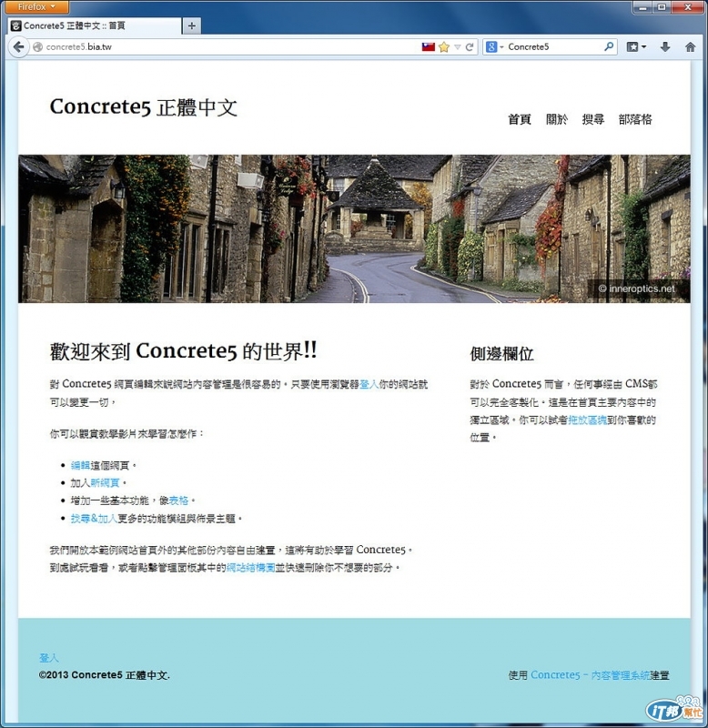Click the ©2013 Concrete5 正體中文 footer text

pyautogui.click(x=105, y=675)
